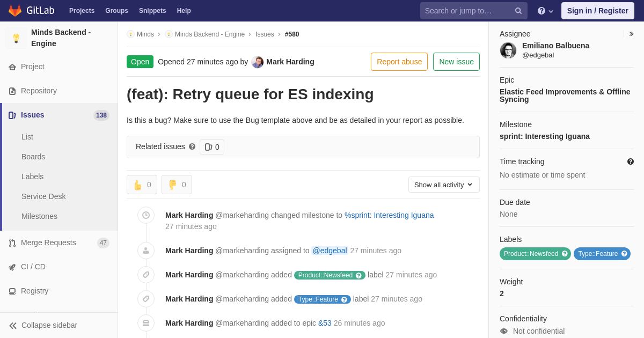Image resolution: width=644 pixels, height=338 pixels.
Task: Open Show all activity dropdown
Action: (x=444, y=185)
